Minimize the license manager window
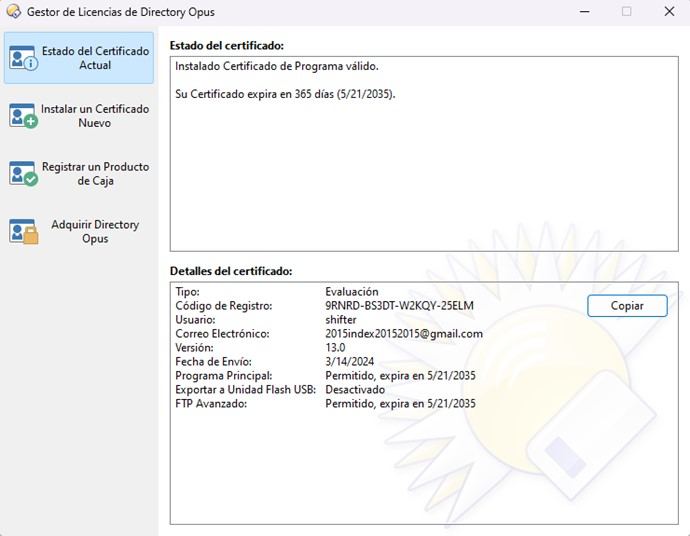Screen dimensions: 690x536 click(584, 11)
